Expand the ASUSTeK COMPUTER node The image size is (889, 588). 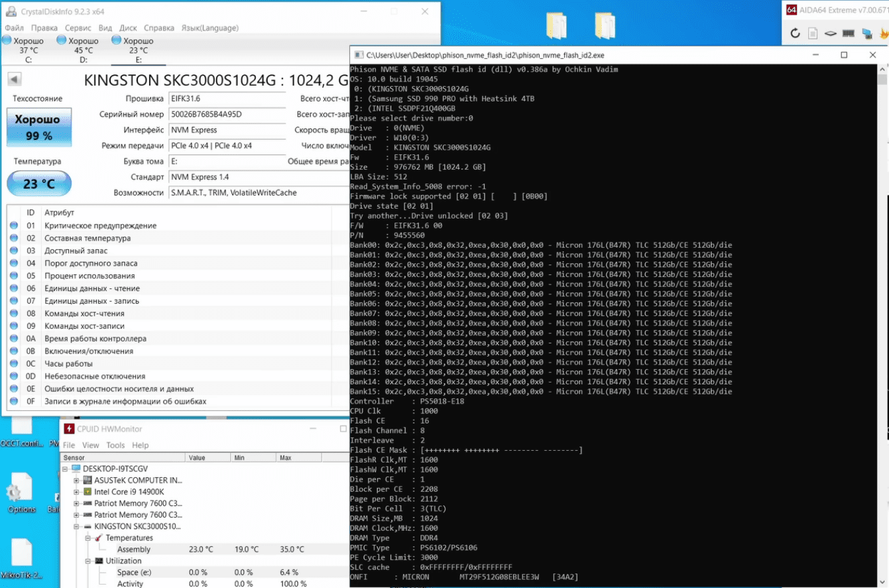[77, 481]
